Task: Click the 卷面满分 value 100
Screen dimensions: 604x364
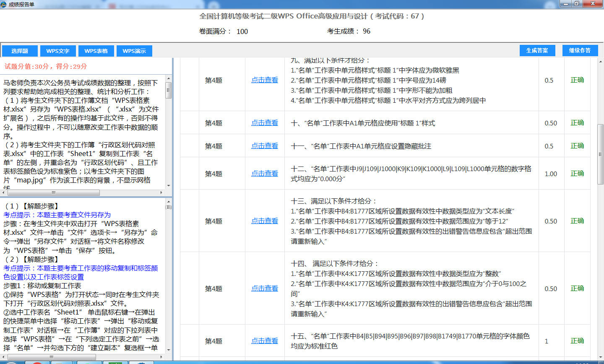Action: (x=242, y=31)
